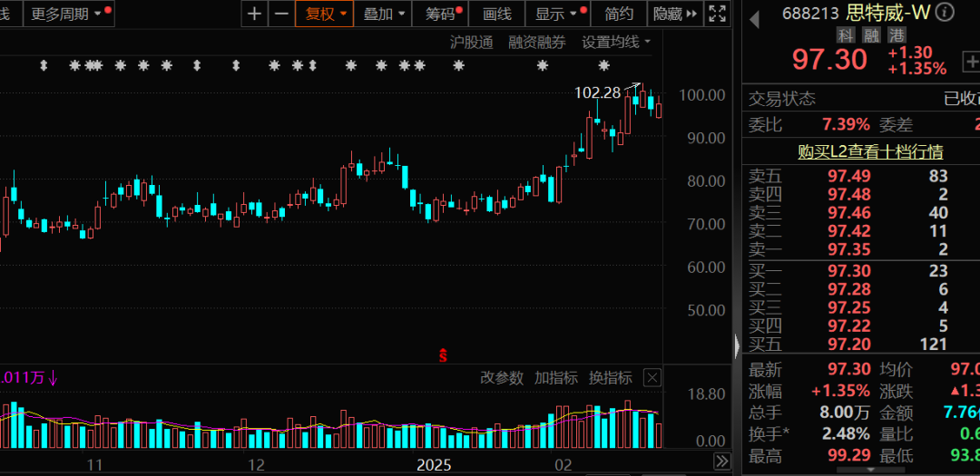Select the 融资融券 tab
The image size is (980, 476).
536,42
